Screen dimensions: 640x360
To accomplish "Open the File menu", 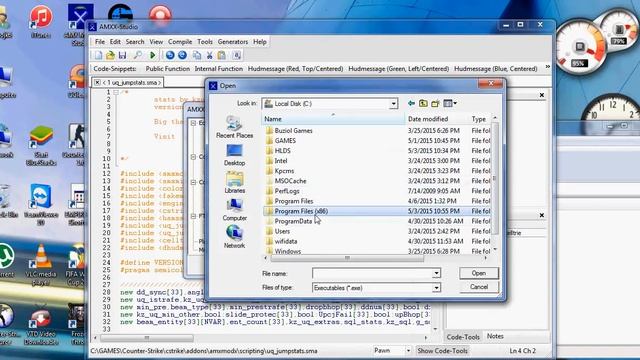I will (100, 42).
